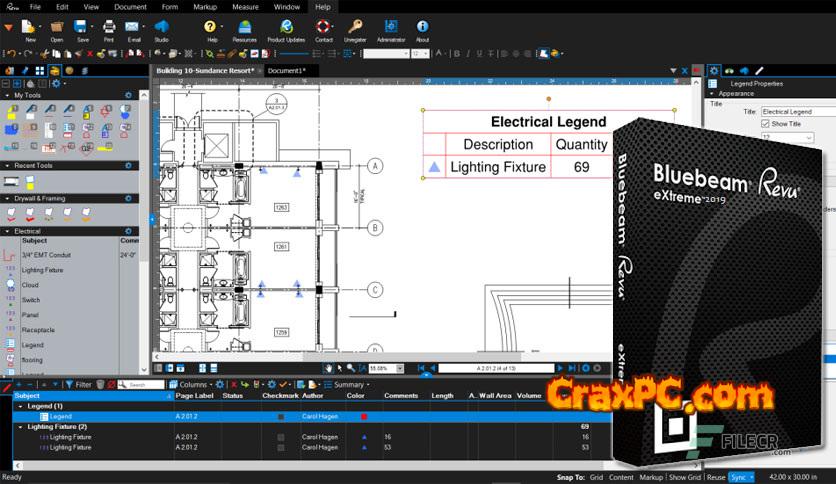Click the Contact lifebuoy icon
Image resolution: width=836 pixels, height=484 pixels.
click(323, 28)
